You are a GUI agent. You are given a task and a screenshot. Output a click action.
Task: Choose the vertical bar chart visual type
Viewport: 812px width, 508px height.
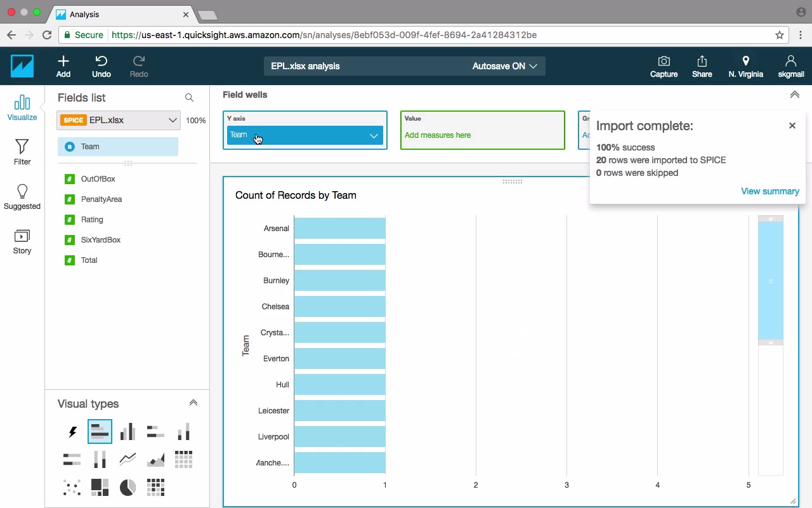[x=128, y=432]
